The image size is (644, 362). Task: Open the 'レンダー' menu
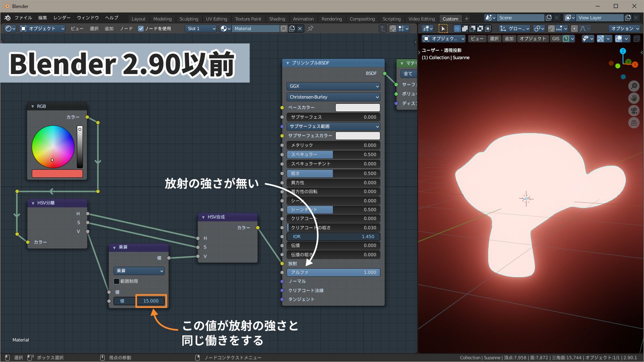pos(62,18)
